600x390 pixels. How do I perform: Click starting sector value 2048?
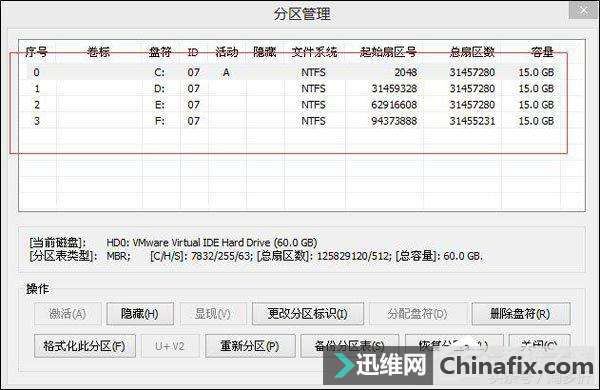click(x=405, y=72)
